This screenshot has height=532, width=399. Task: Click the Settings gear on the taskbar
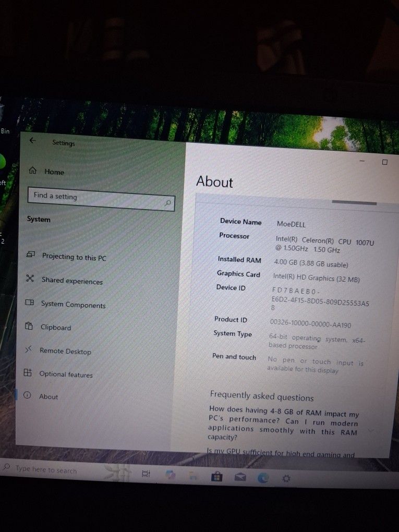pos(286,478)
